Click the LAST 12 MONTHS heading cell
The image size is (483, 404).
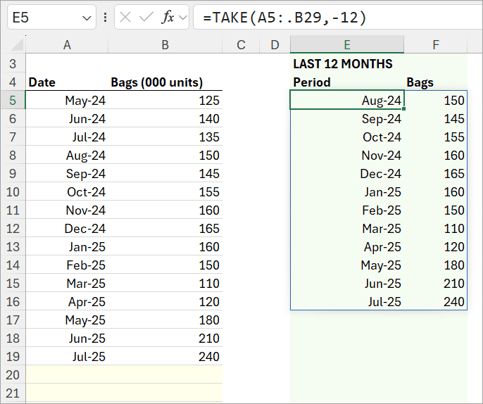point(347,64)
